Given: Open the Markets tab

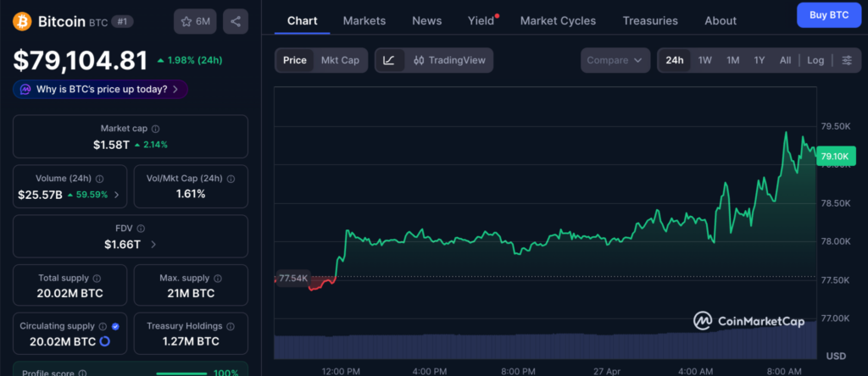Looking at the screenshot, I should point(364,20).
